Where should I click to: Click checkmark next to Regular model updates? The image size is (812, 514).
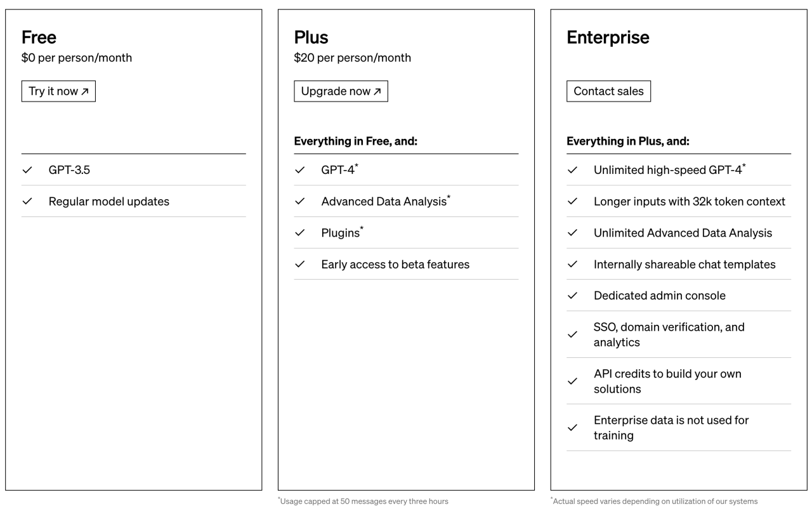[27, 201]
